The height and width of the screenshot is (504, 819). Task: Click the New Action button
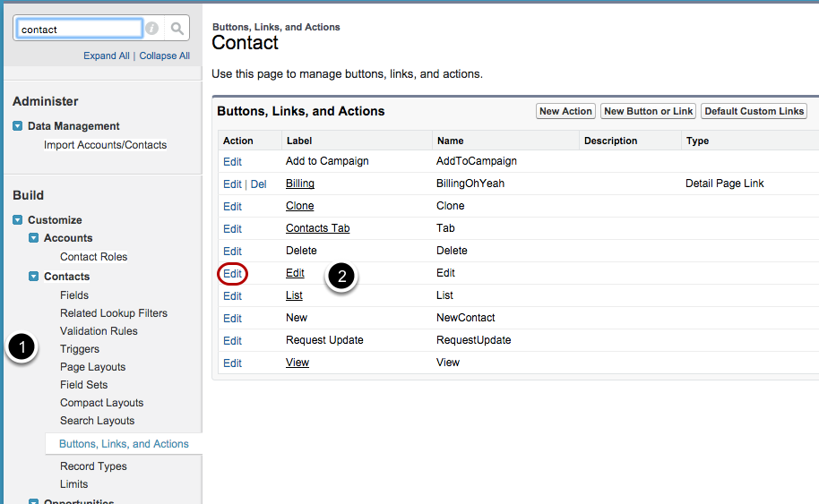tap(565, 111)
